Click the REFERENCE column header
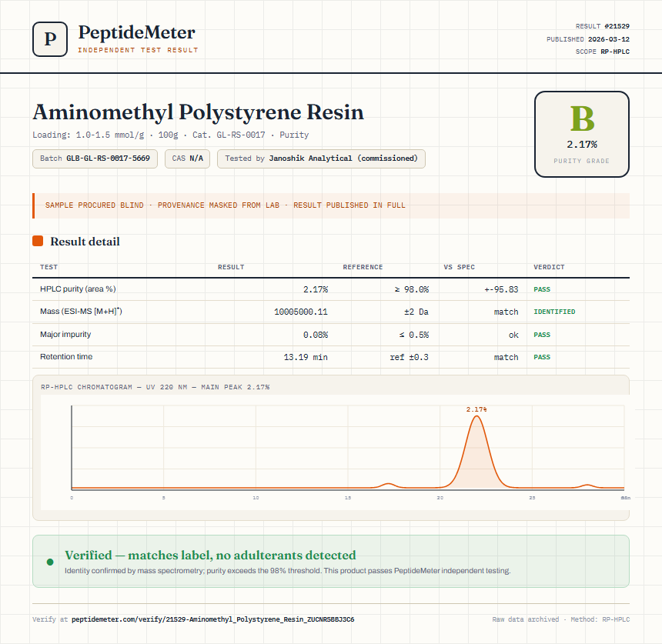Viewport: 662px width, 644px height. pyautogui.click(x=363, y=267)
